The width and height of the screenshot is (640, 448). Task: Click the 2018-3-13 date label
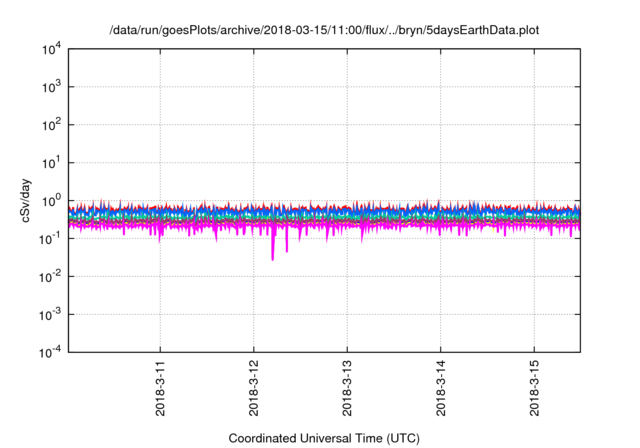(347, 388)
